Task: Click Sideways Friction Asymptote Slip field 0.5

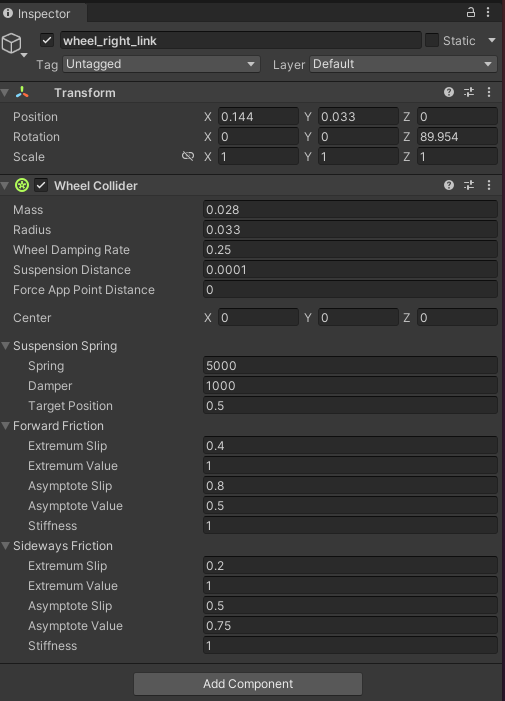Action: (350, 605)
